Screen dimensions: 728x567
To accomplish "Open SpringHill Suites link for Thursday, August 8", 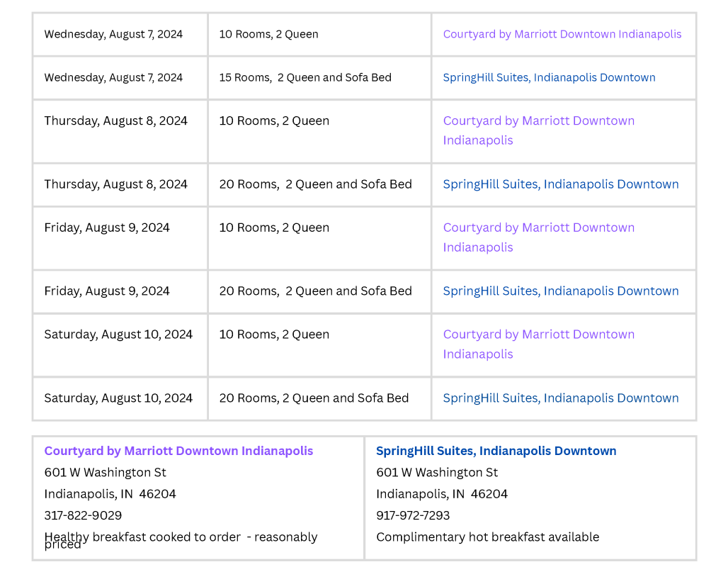I will [560, 184].
